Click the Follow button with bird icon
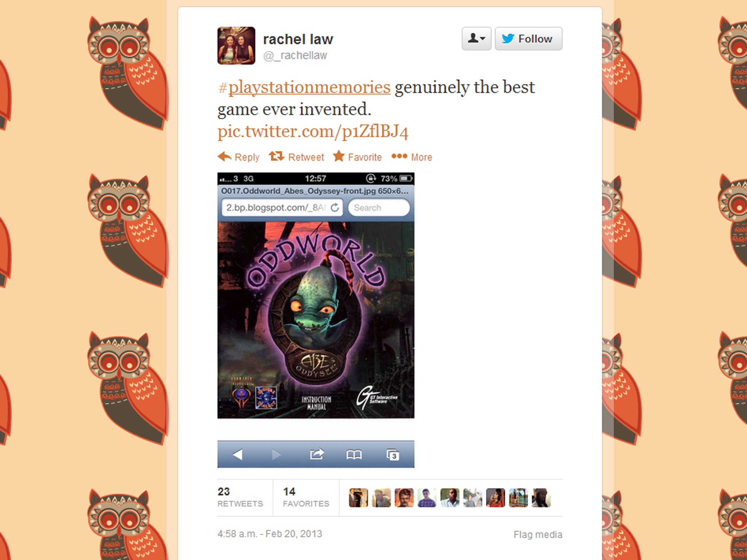Image resolution: width=747 pixels, height=560 pixels. point(528,39)
